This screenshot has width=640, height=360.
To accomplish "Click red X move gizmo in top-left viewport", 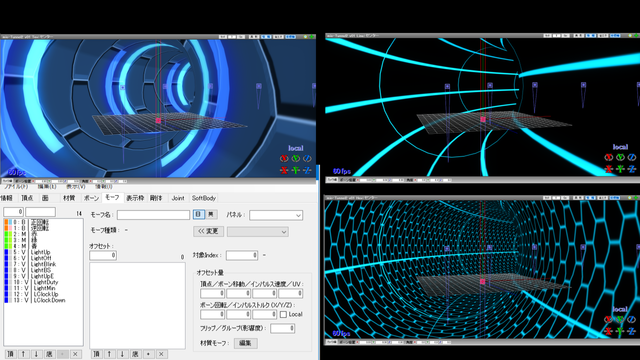I will pos(284,170).
